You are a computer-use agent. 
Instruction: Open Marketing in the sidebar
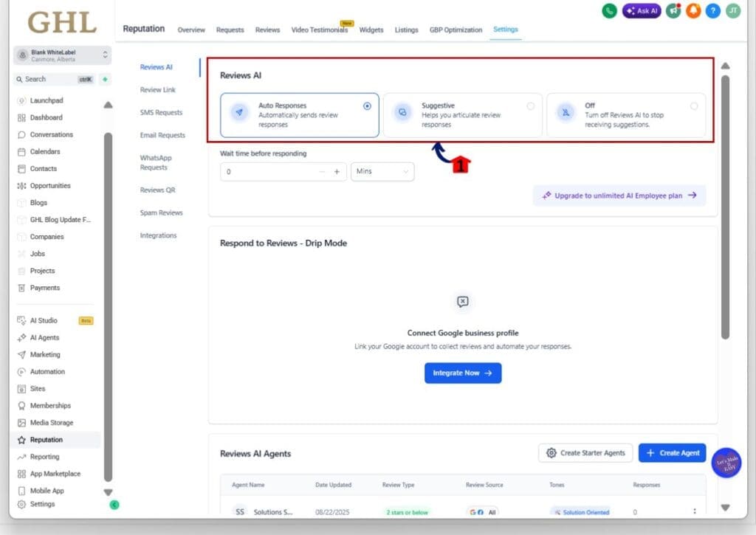45,354
